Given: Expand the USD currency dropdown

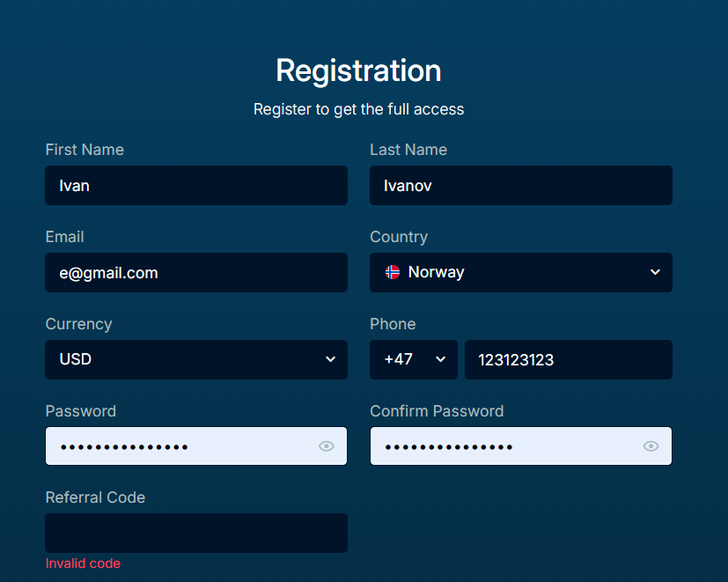Looking at the screenshot, I should pyautogui.click(x=195, y=359).
